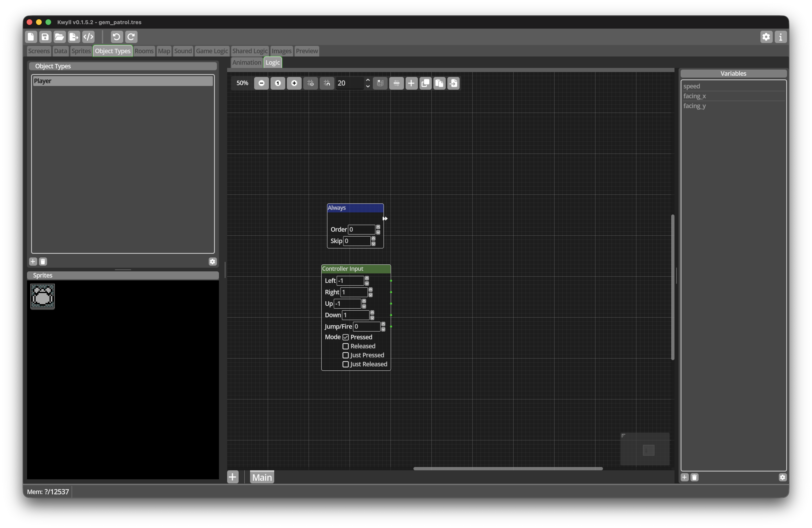This screenshot has width=812, height=528.
Task: Click the grid snap distance field
Action: coord(350,83)
